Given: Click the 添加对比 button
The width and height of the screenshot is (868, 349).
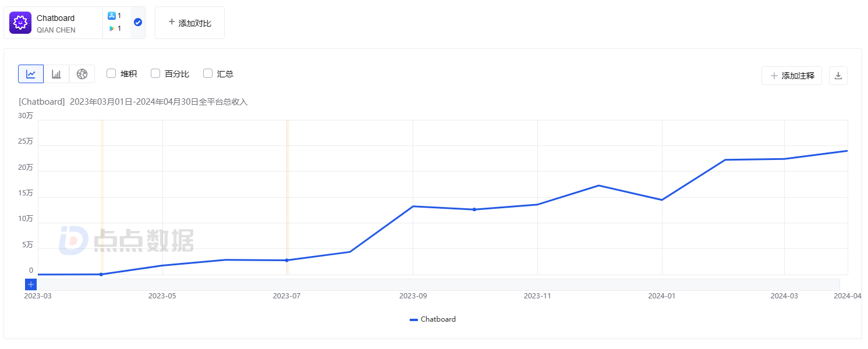Looking at the screenshot, I should pyautogui.click(x=190, y=23).
